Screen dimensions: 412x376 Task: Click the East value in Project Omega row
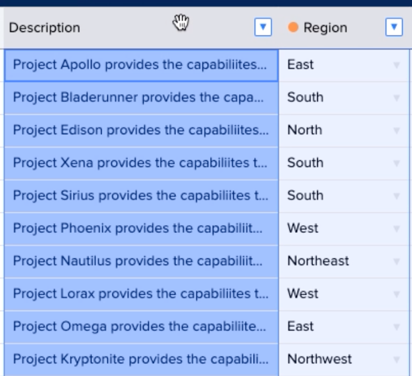(x=300, y=326)
